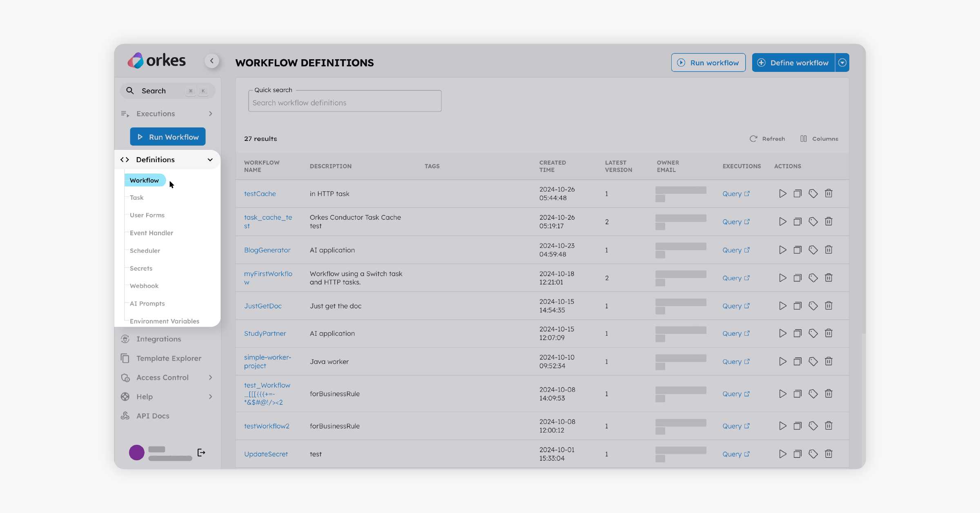Refresh the workflow list
Viewport: 980px width, 513px height.
(767, 139)
